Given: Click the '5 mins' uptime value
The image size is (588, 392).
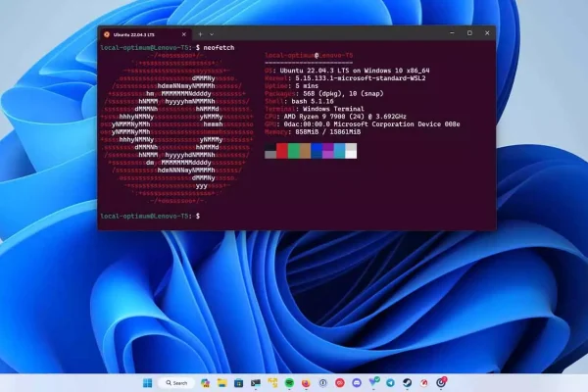Looking at the screenshot, I should pos(307,86).
